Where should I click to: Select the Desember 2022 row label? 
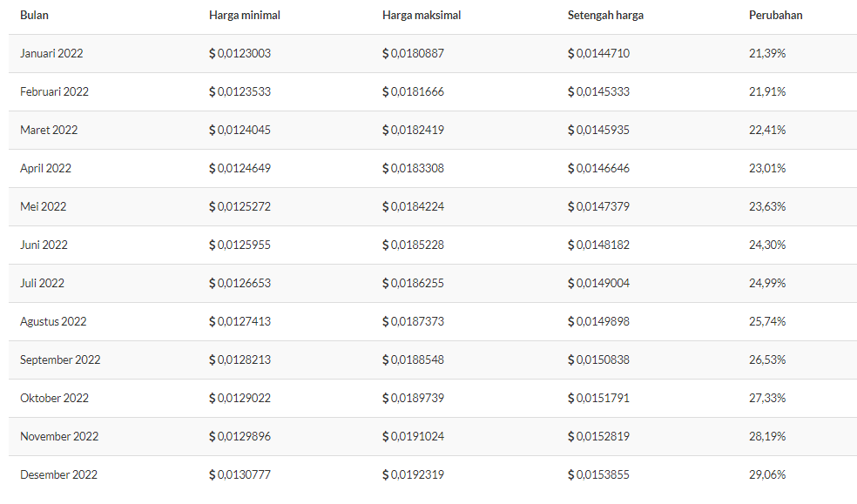[58, 474]
